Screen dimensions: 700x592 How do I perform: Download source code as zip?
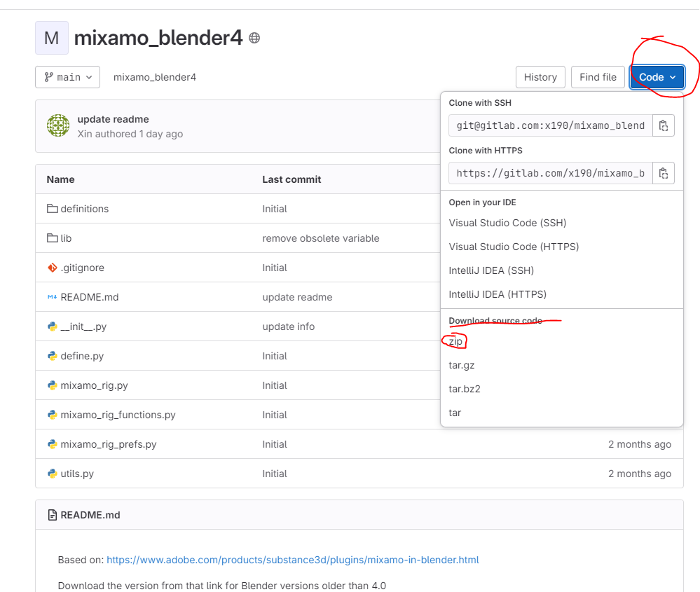pyautogui.click(x=455, y=342)
